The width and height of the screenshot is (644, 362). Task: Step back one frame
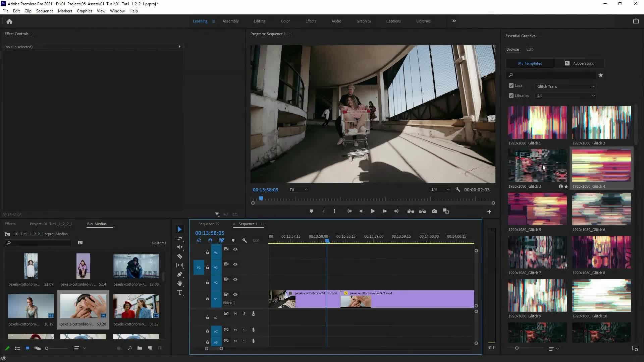click(x=361, y=211)
